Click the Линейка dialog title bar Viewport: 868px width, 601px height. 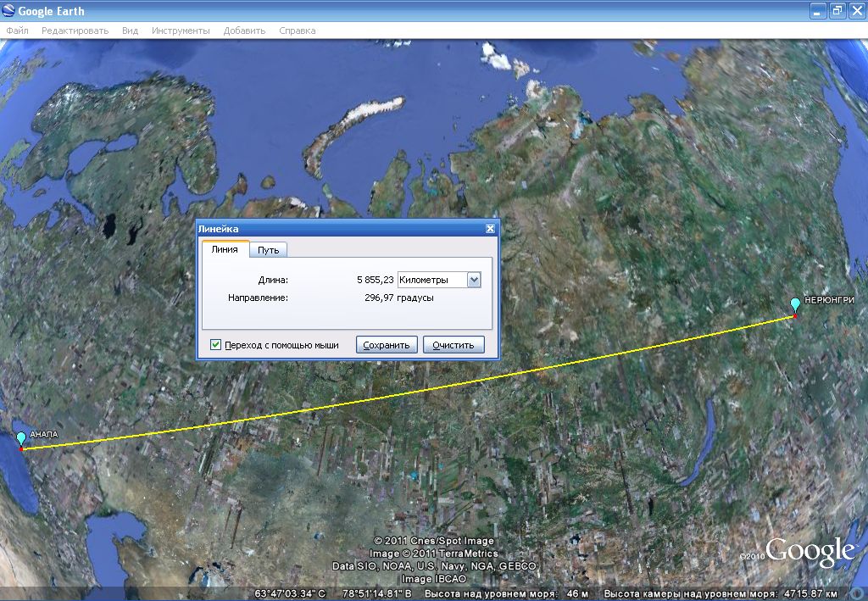[x=339, y=229]
